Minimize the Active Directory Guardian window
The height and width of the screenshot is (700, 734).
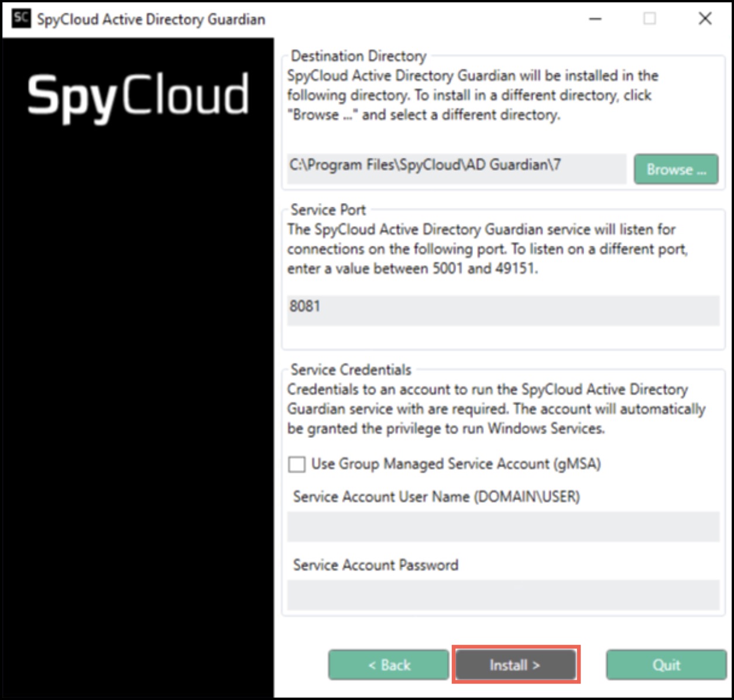pos(595,19)
